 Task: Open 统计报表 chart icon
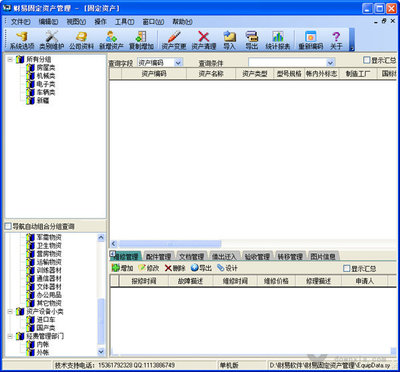tap(277, 40)
